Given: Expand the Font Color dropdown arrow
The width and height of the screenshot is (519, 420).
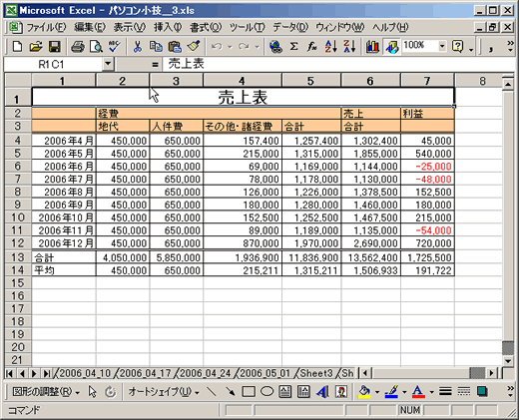Looking at the screenshot, I should click(x=431, y=392).
